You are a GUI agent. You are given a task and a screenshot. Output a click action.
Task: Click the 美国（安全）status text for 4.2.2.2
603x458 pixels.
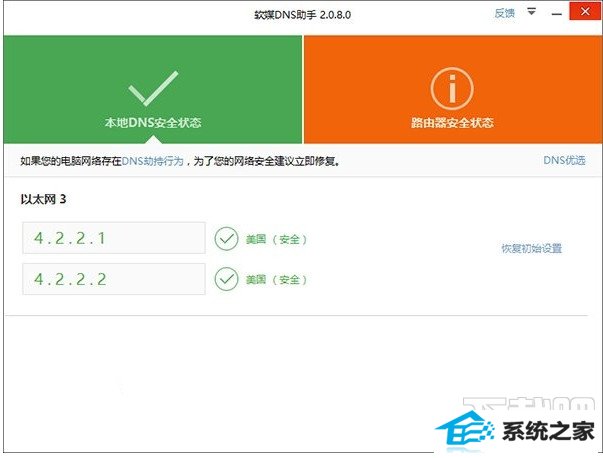277,280
